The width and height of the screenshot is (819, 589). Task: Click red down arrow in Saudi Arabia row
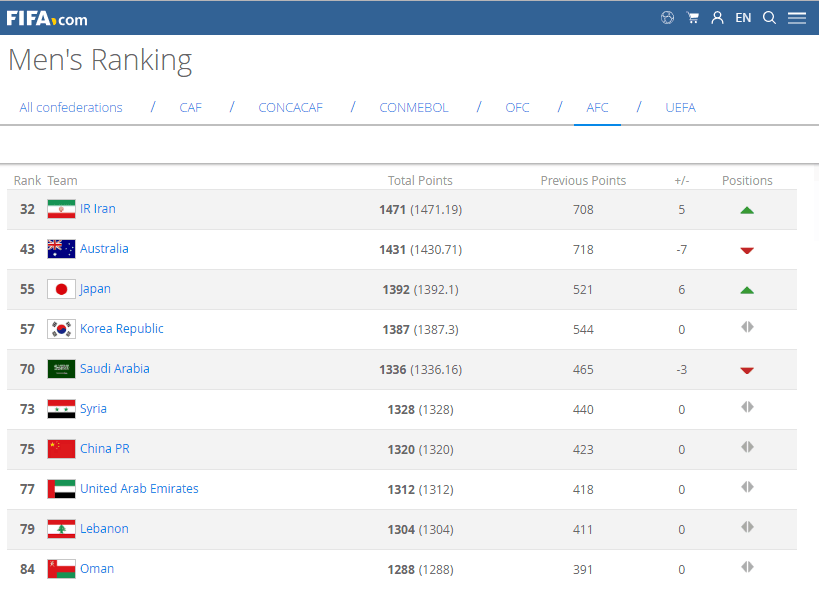pos(747,371)
